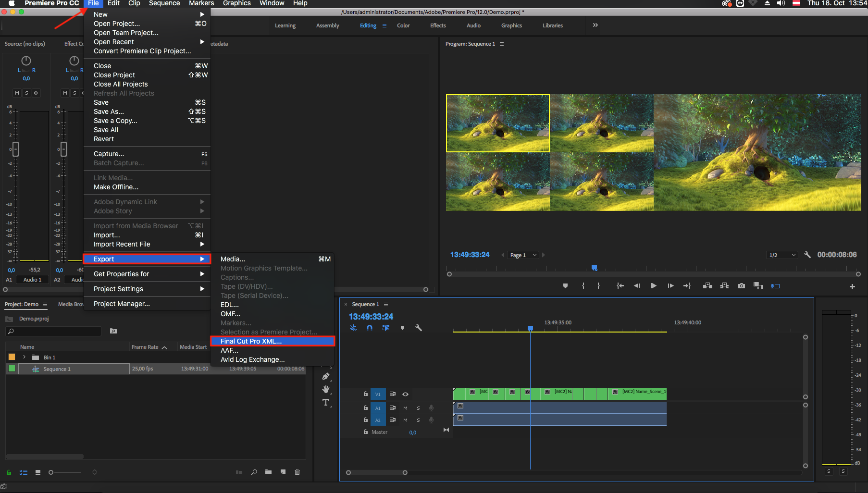The width and height of the screenshot is (868, 493).
Task: Expand Get Properties for submenu
Action: 147,274
